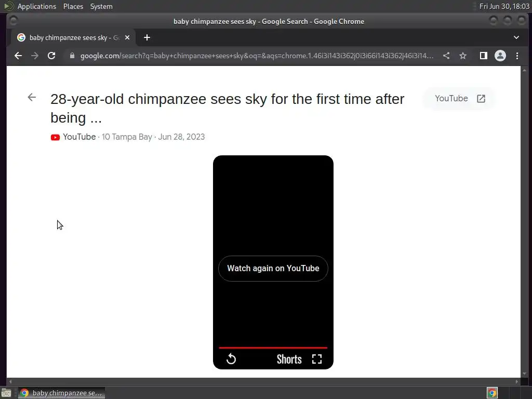The width and height of the screenshot is (532, 399).
Task: Close the baby chimpanzee search tab
Action: pos(127,37)
